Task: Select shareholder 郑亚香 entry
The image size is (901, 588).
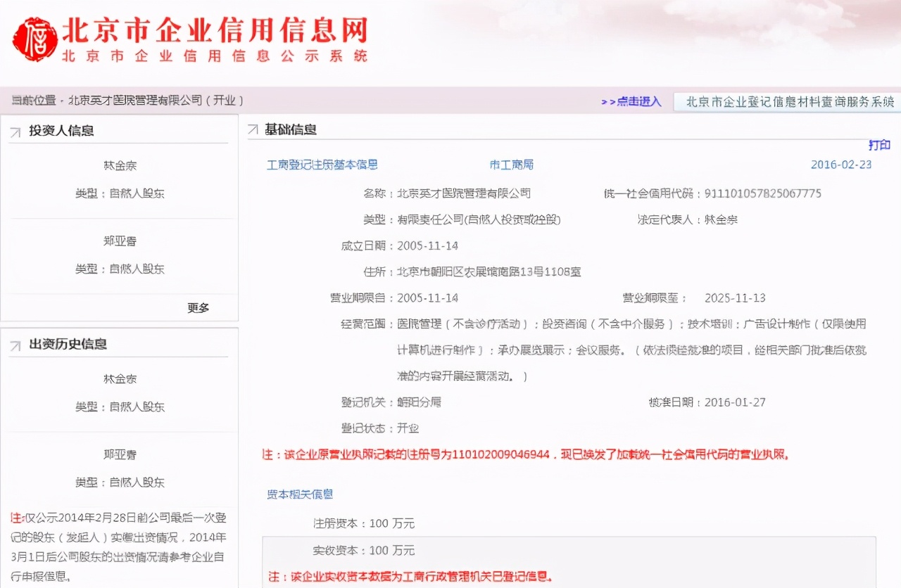Action: (119, 239)
